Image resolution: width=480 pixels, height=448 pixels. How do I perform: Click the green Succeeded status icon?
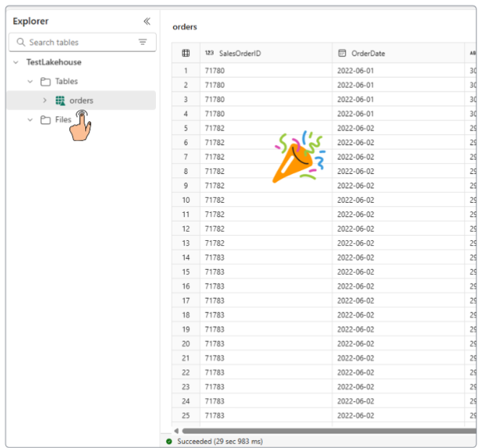tap(169, 440)
